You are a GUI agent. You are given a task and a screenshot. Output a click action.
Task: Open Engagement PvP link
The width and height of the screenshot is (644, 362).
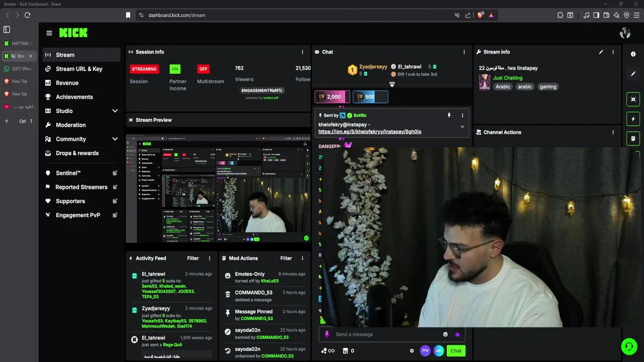click(x=80, y=215)
